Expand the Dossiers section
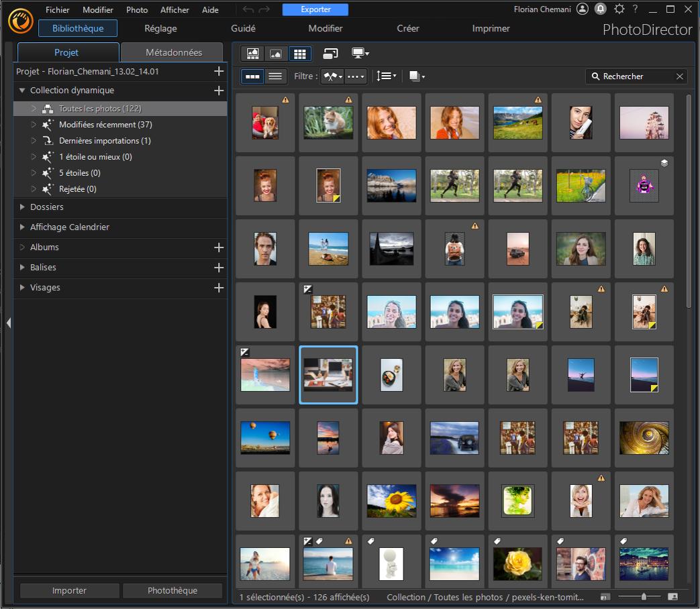The width and height of the screenshot is (700, 609). pyautogui.click(x=23, y=207)
